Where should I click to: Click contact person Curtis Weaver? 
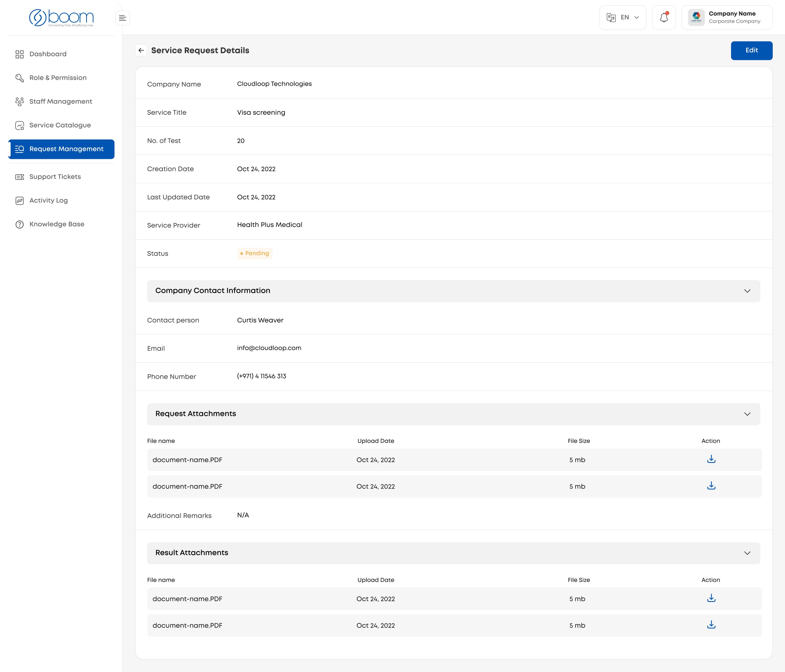[x=260, y=320]
